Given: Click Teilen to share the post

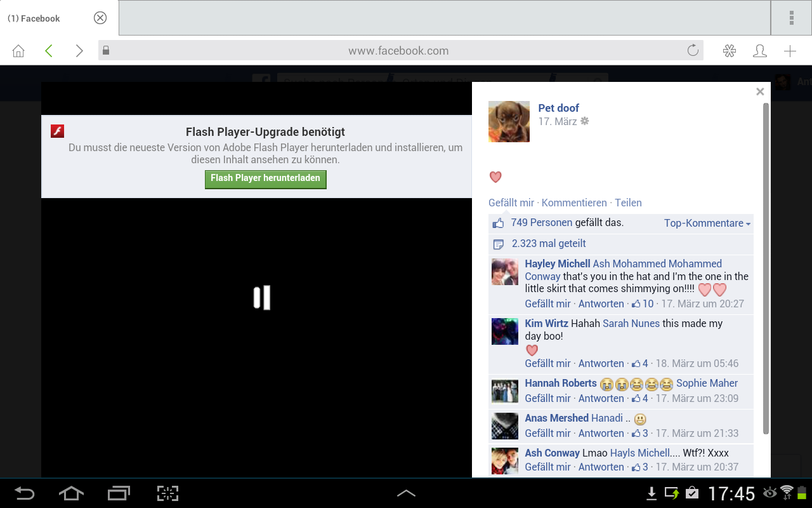Looking at the screenshot, I should tap(628, 203).
